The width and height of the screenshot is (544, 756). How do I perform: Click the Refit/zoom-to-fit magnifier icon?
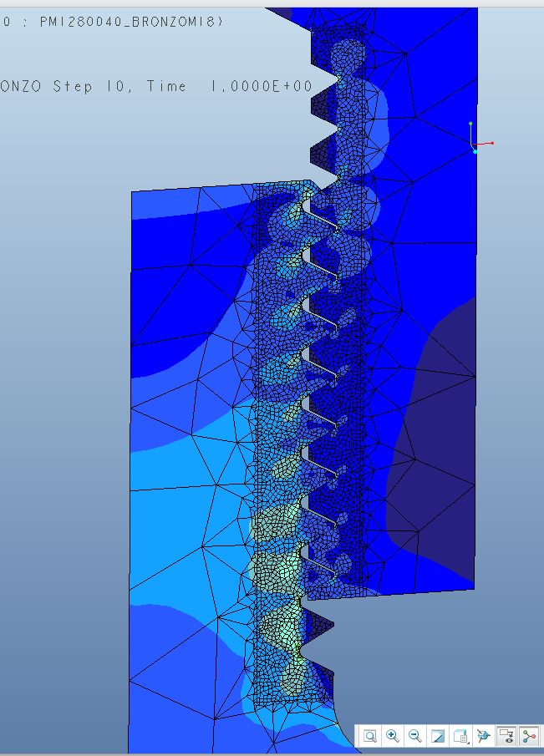coord(370,736)
